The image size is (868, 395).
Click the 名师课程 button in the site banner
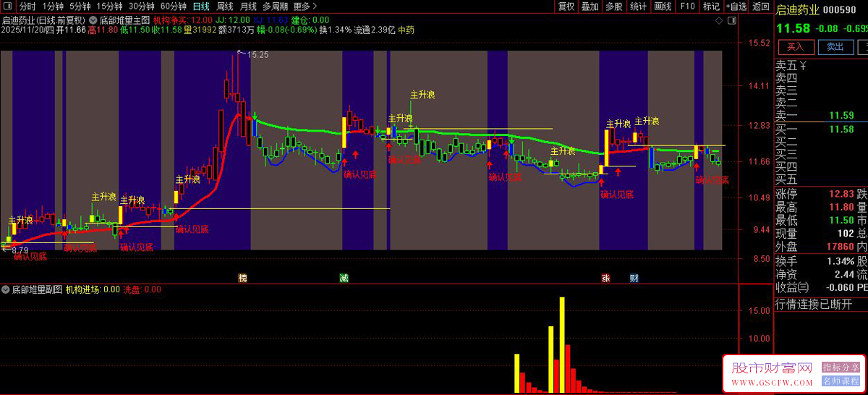[x=841, y=381]
